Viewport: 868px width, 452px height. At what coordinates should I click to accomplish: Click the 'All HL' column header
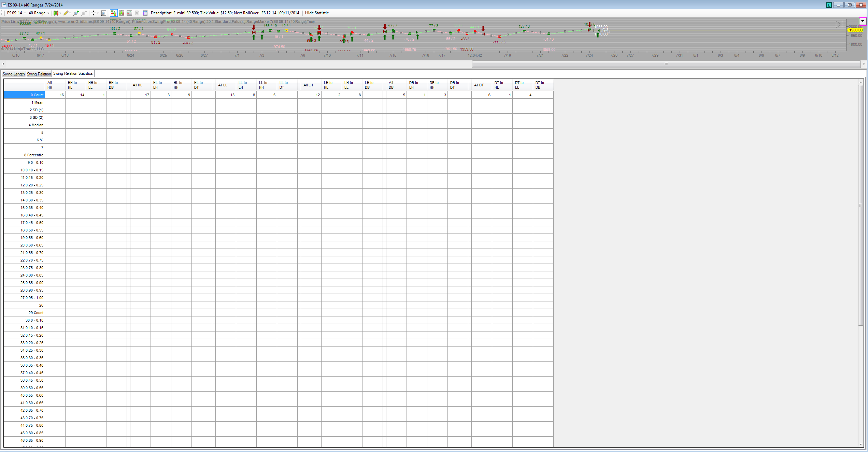pyautogui.click(x=140, y=85)
